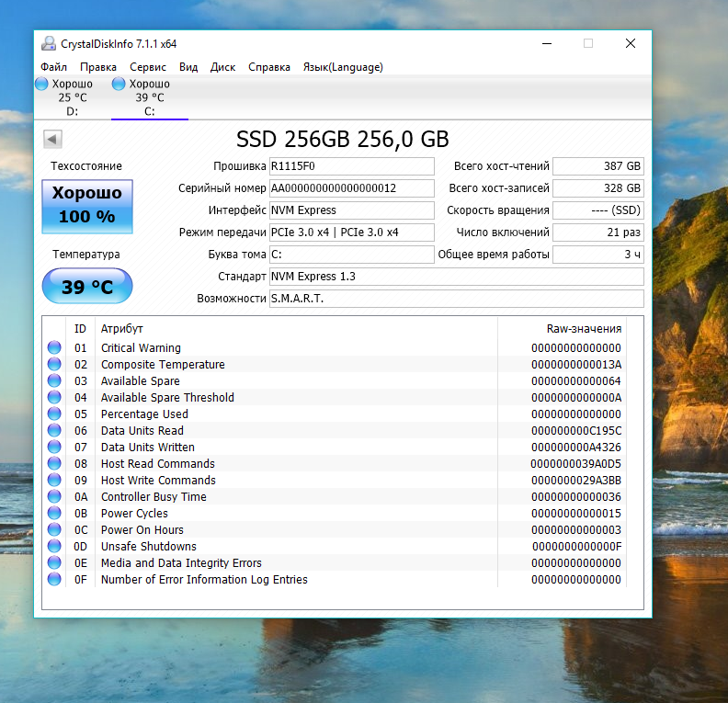Open the Сервис menu
The width and height of the screenshot is (728, 703).
click(x=148, y=67)
